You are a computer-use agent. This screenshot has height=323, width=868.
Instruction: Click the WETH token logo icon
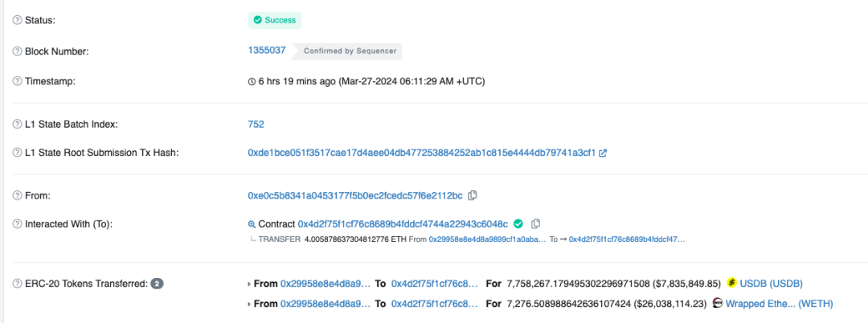(717, 304)
